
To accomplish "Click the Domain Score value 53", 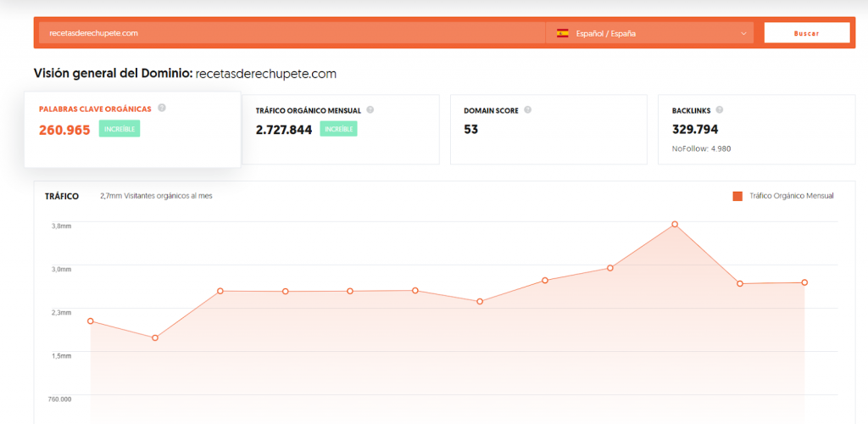I will click(x=471, y=130).
